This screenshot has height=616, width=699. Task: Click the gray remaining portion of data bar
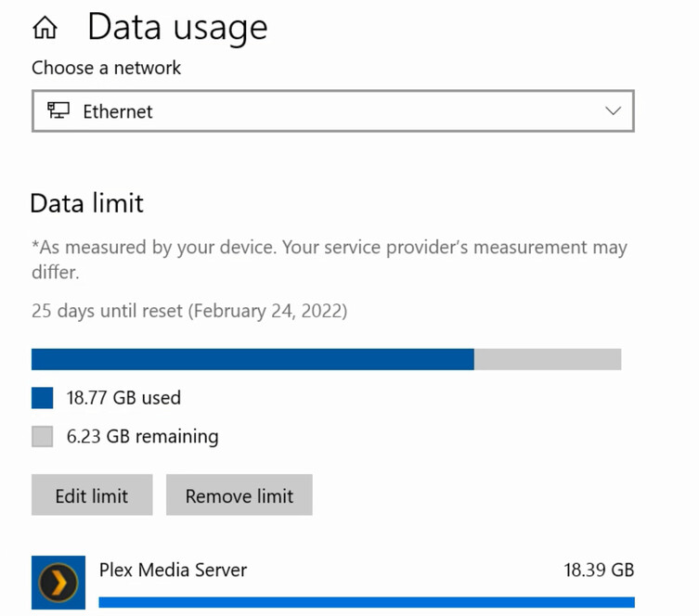click(548, 359)
